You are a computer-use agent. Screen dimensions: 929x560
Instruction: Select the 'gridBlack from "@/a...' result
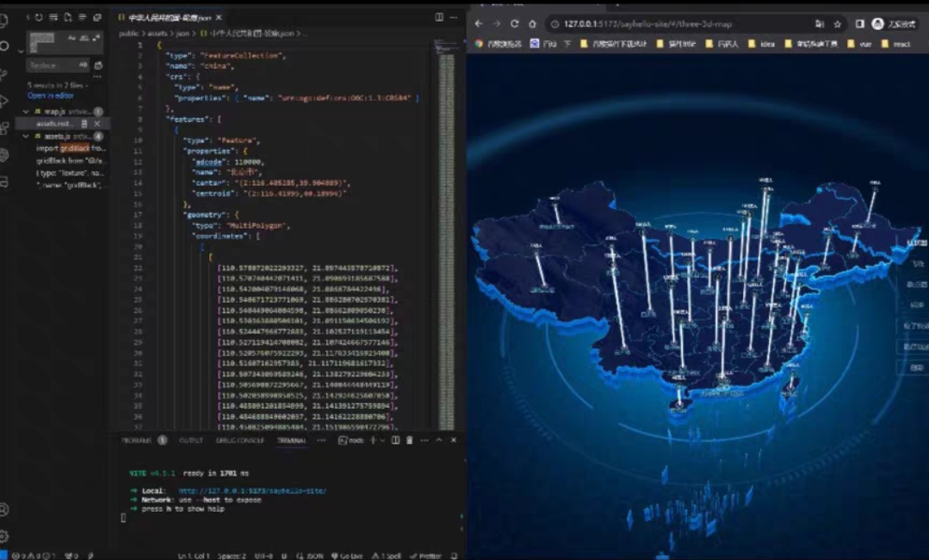point(70,161)
